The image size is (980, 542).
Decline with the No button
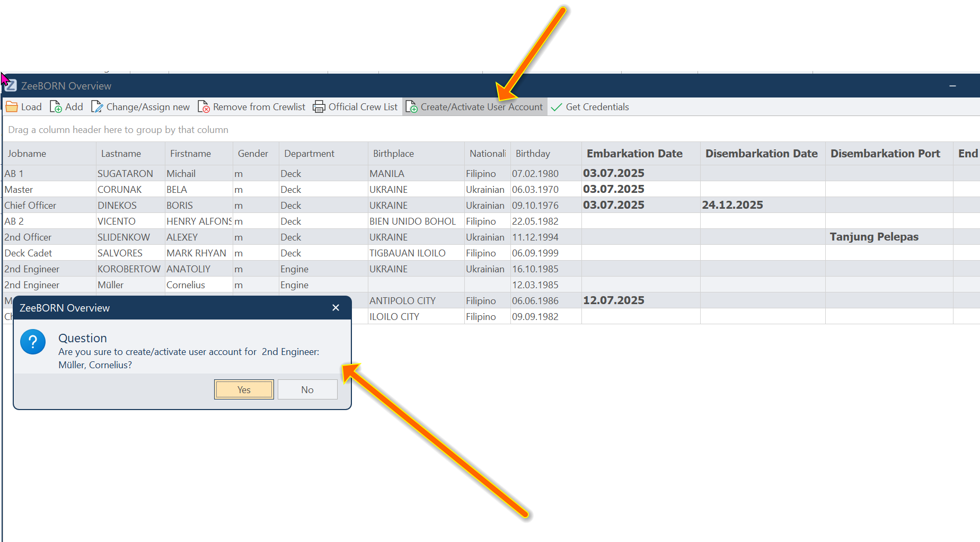coord(307,389)
